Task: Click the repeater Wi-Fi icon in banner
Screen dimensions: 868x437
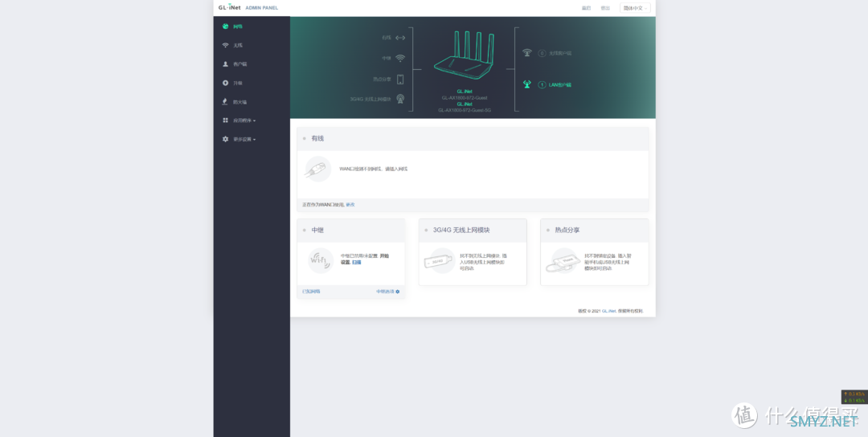Action: point(400,58)
